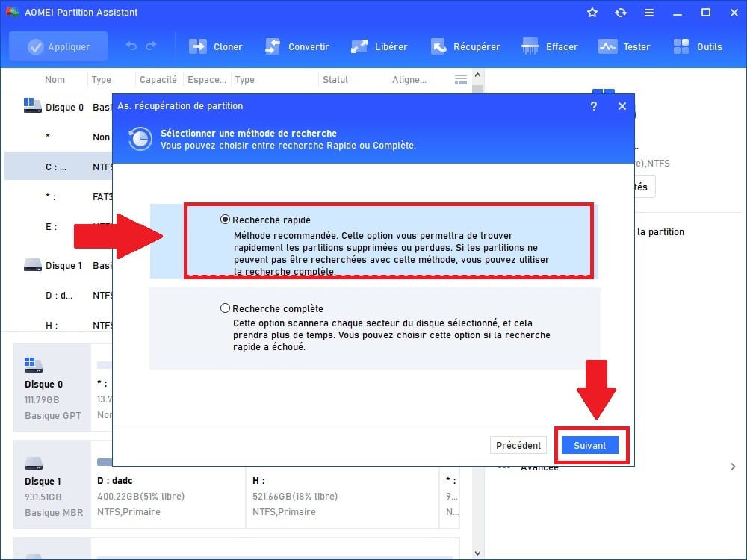747x560 pixels.
Task: Click the Précédent button
Action: pyautogui.click(x=518, y=445)
